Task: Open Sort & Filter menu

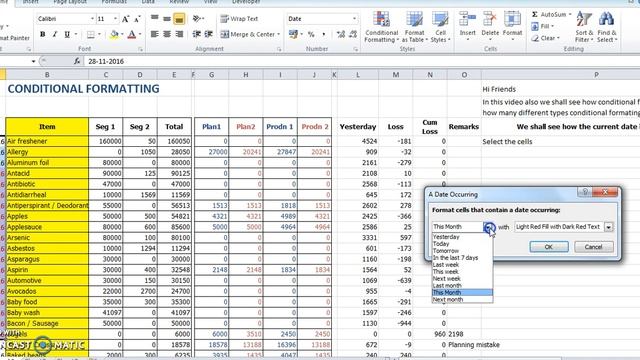Action: click(x=584, y=27)
